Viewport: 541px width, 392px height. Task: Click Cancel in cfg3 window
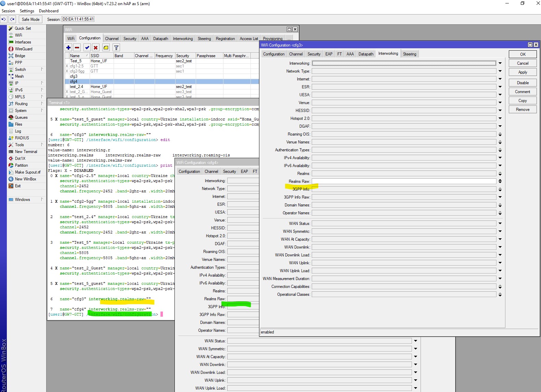[523, 63]
